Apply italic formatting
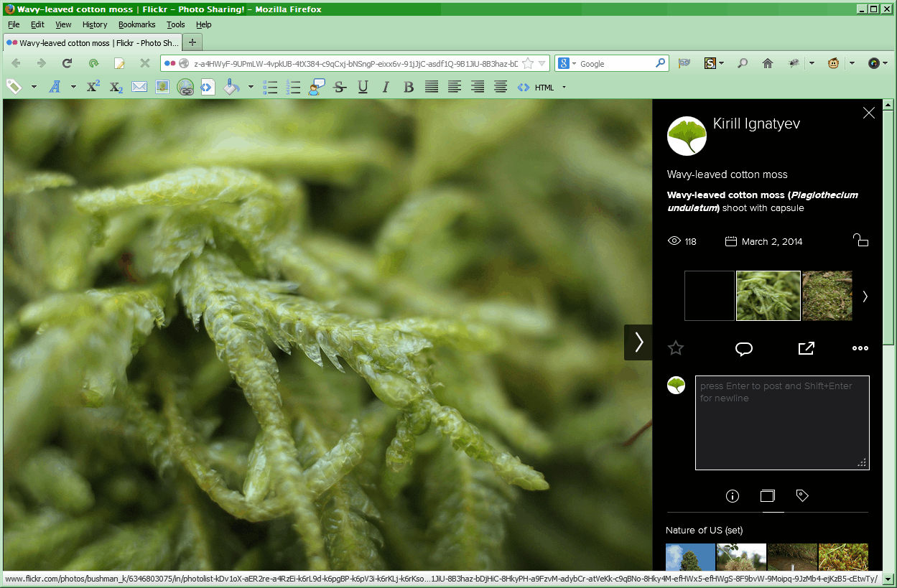Viewport: 897px width, 588px height. pyautogui.click(x=386, y=87)
